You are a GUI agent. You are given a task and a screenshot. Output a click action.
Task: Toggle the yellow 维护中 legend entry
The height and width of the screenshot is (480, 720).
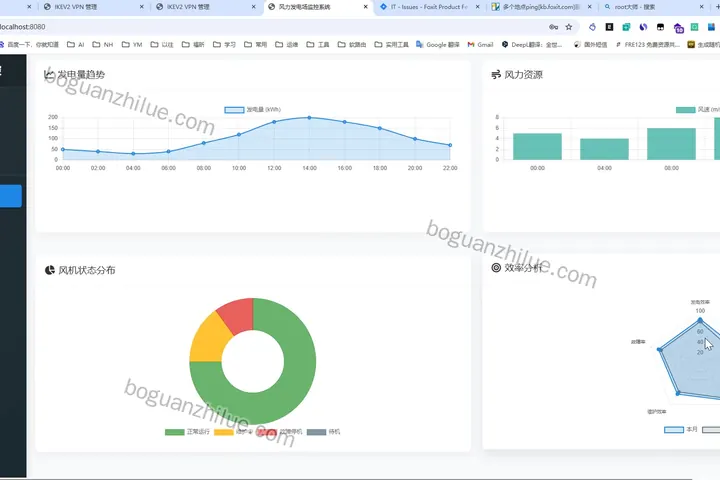234,432
